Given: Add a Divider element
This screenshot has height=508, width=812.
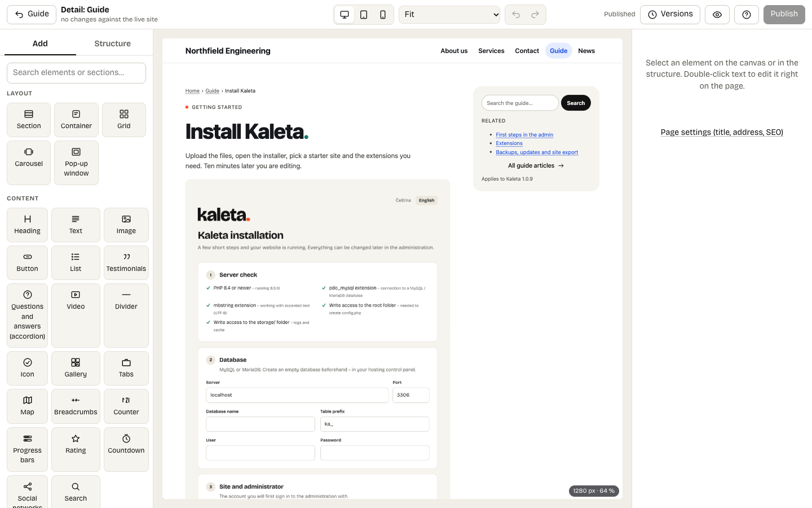Looking at the screenshot, I should coord(126,315).
